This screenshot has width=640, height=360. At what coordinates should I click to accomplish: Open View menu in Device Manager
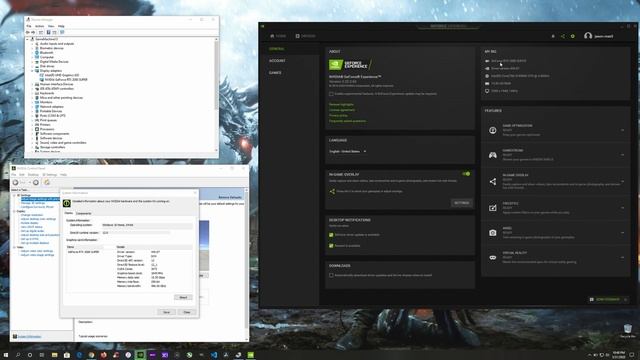(x=51, y=26)
